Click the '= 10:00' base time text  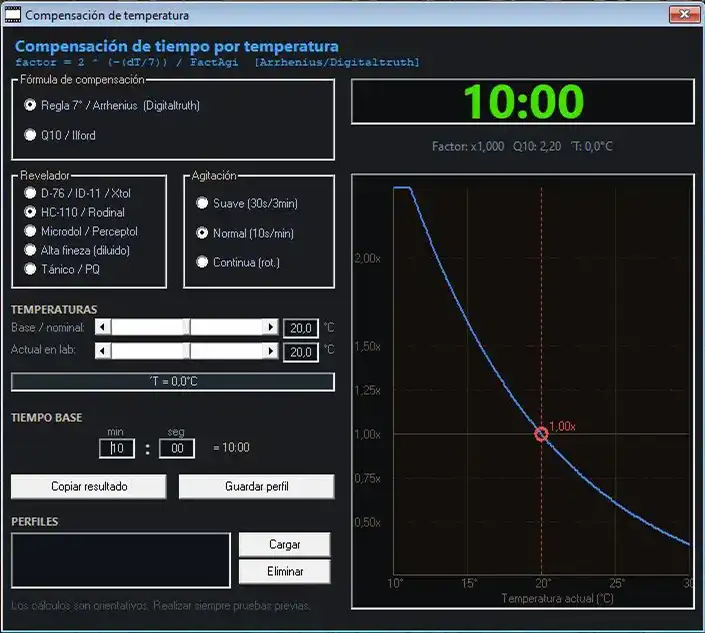pyautogui.click(x=231, y=447)
